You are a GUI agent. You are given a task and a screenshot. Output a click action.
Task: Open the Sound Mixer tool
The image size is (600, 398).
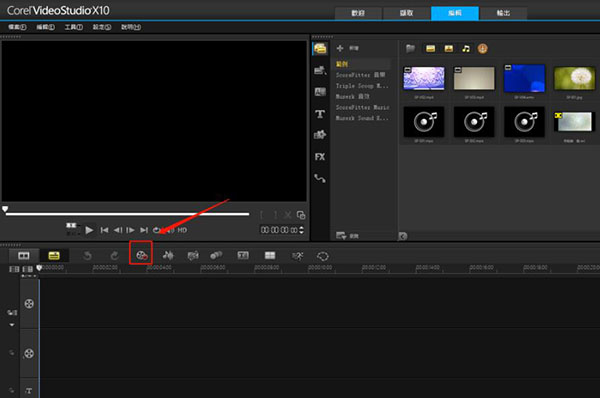(x=168, y=255)
